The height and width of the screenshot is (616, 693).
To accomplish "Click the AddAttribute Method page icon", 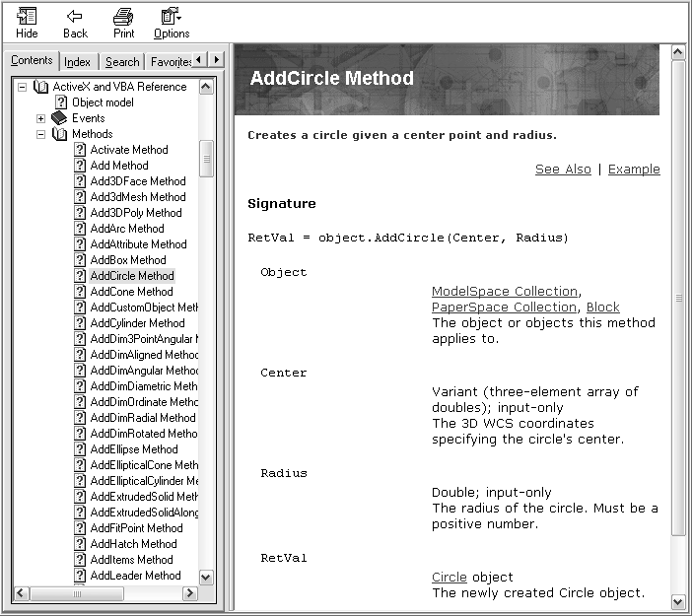I will point(80,244).
